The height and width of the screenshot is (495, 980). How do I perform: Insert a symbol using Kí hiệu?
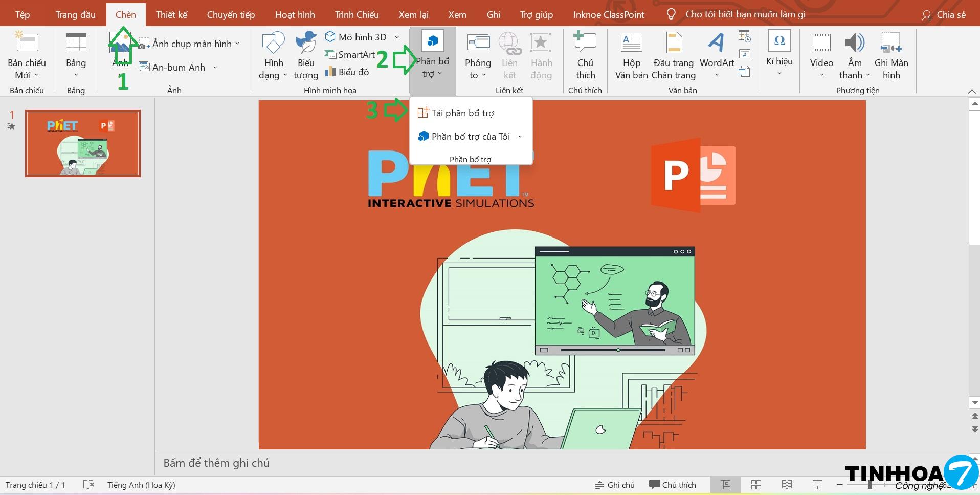[x=779, y=42]
